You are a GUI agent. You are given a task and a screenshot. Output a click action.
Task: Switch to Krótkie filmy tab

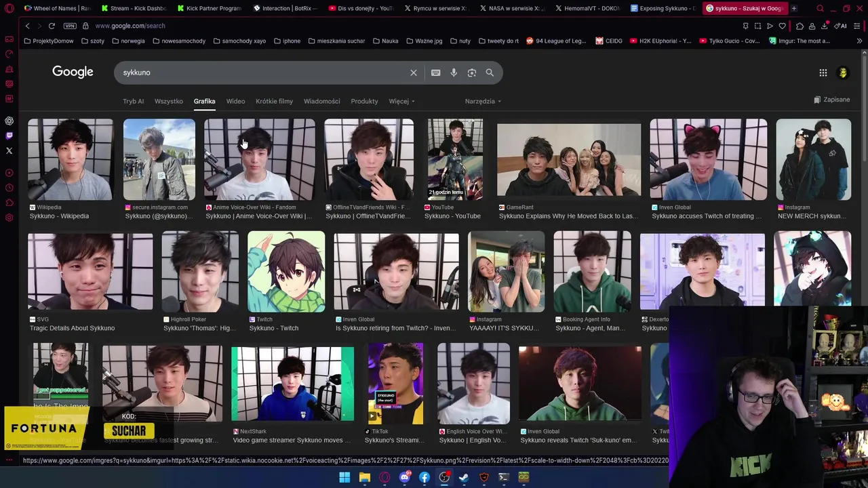click(x=274, y=101)
